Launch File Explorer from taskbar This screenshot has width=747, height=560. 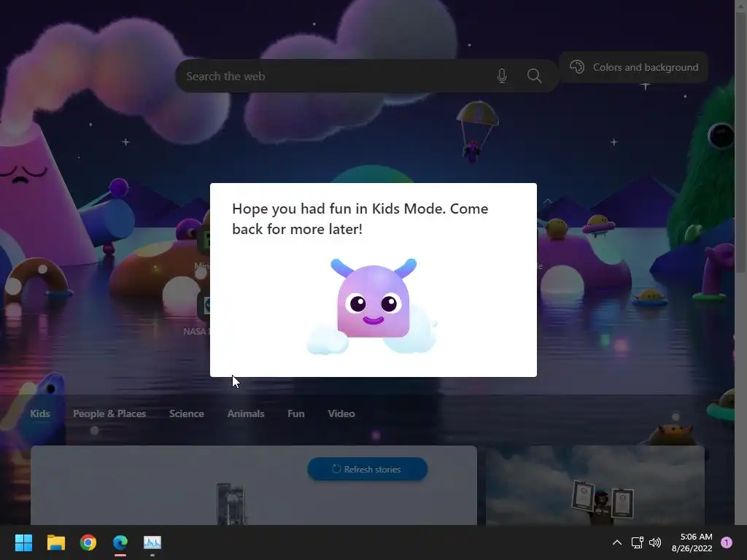(55, 542)
